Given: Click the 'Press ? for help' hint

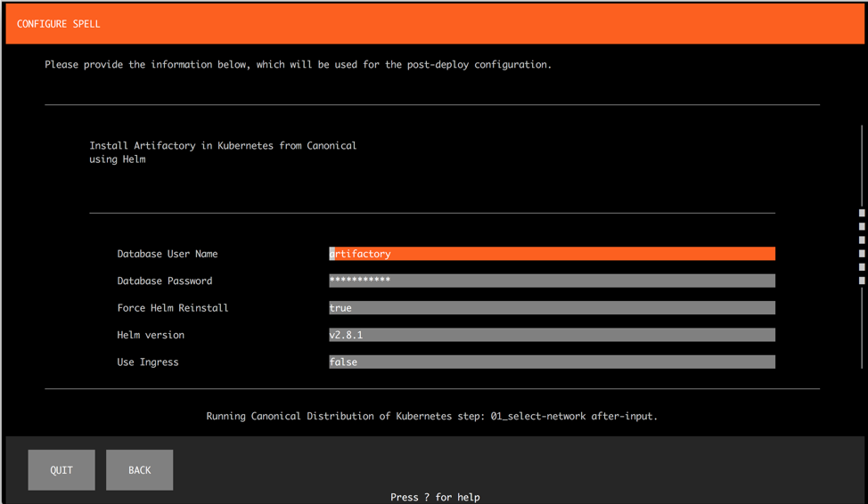Looking at the screenshot, I should pos(435,497).
